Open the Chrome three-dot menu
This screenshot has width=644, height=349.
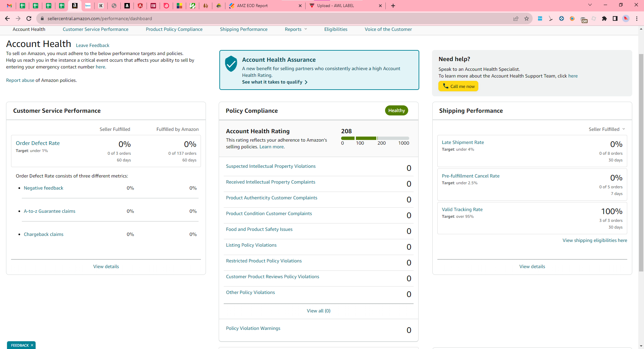point(637,18)
